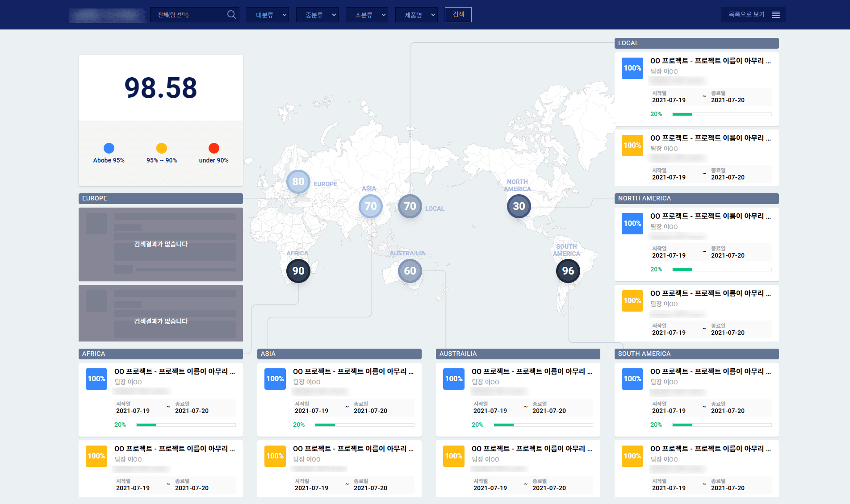Select the Europe 80 map marker
Screen dimensions: 850x504
click(x=298, y=182)
